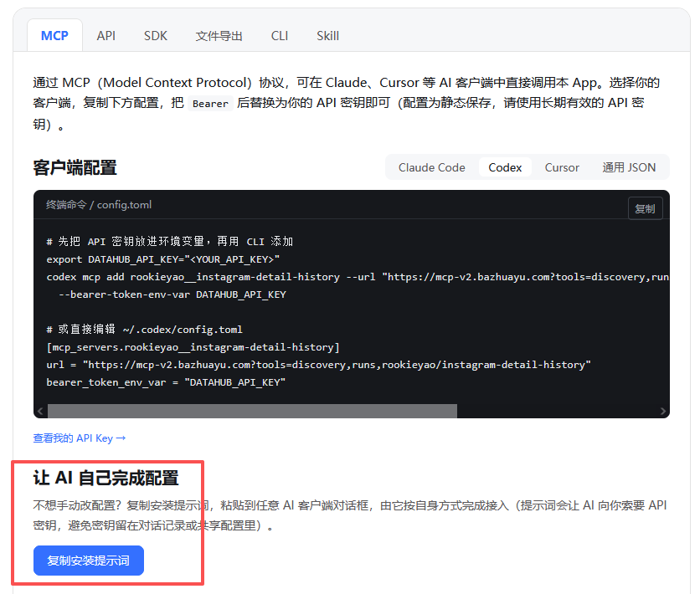Click the 复制 button on code block
Screen dimensions: 700x594
coord(645,208)
